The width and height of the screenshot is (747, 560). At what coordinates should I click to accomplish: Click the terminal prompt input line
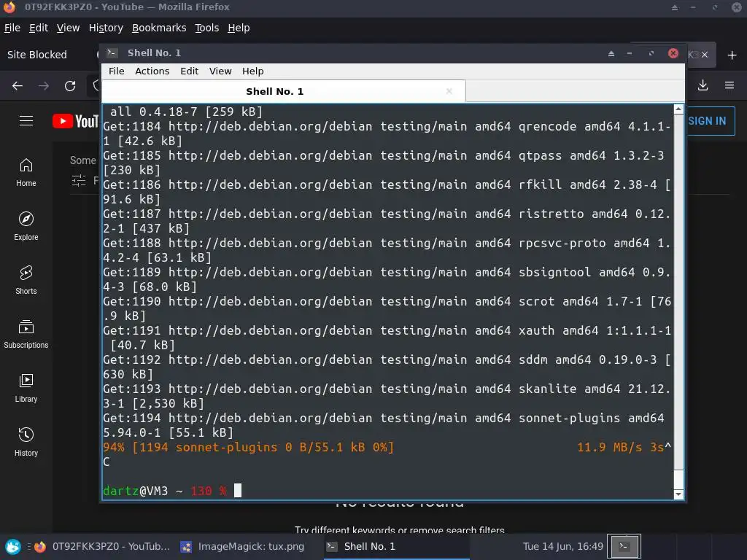tap(388, 491)
